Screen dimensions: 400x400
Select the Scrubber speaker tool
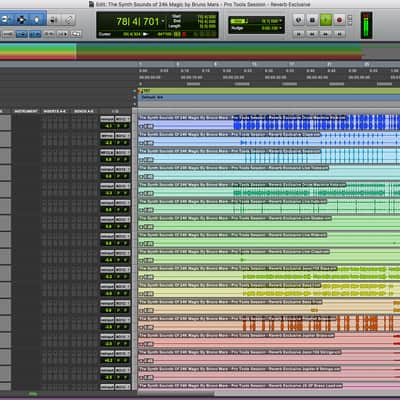53,20
